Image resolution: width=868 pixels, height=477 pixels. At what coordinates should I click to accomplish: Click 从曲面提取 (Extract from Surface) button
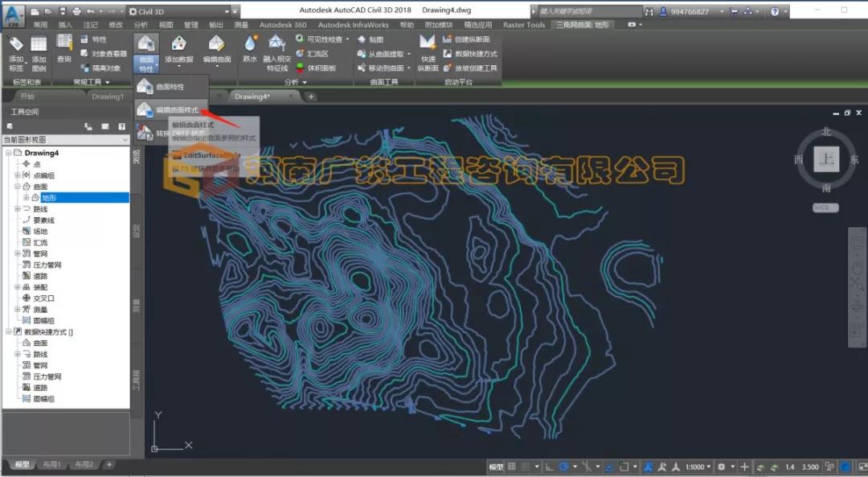point(384,54)
